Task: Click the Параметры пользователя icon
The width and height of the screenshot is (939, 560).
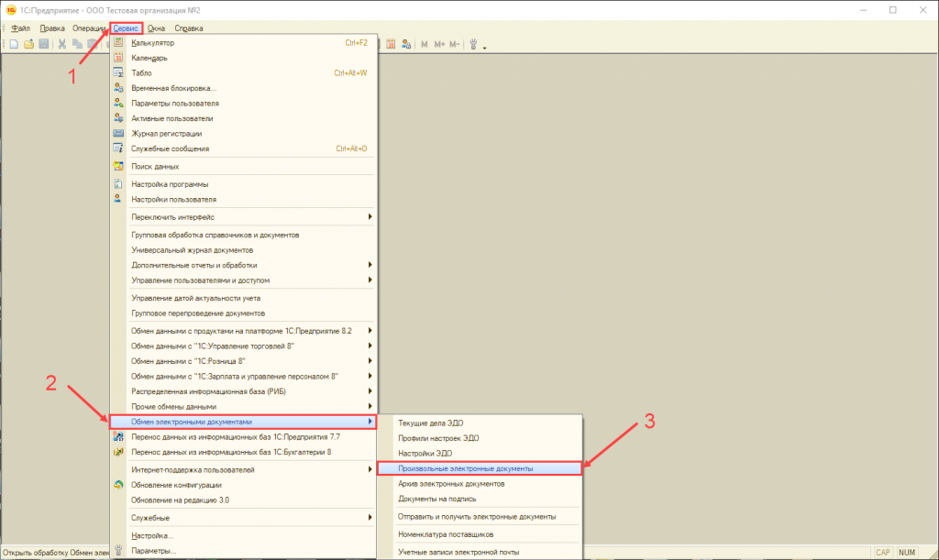Action: coord(118,103)
